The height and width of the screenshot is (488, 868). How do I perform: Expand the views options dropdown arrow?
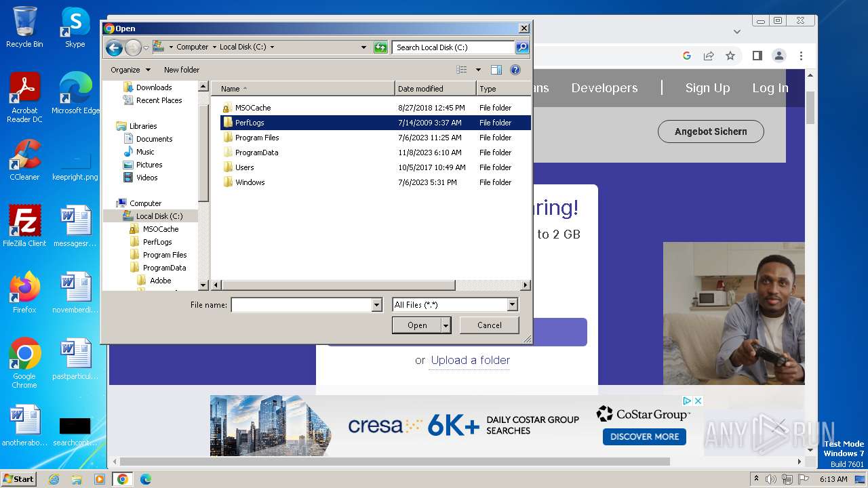[x=477, y=70]
